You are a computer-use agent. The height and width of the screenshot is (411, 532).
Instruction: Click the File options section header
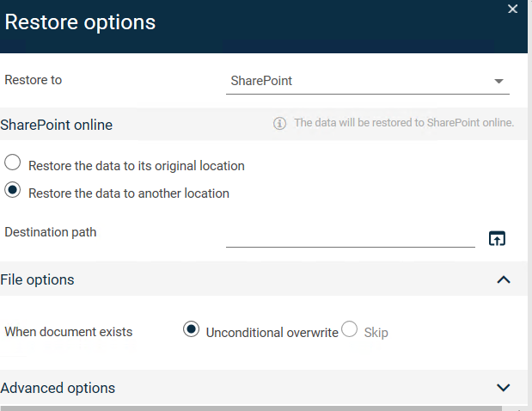pos(37,279)
